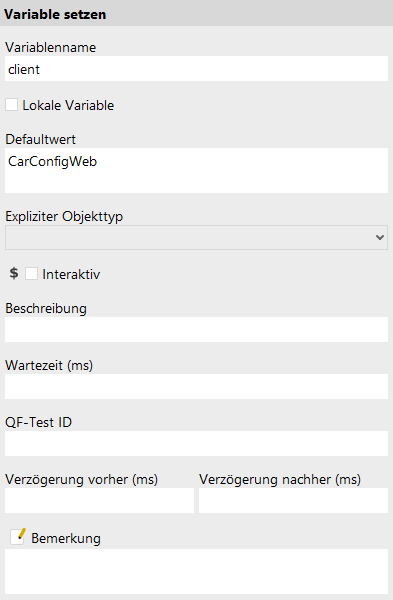Image resolution: width=393 pixels, height=600 pixels.
Task: Focus the QF-Test ID field
Action: (x=196, y=443)
